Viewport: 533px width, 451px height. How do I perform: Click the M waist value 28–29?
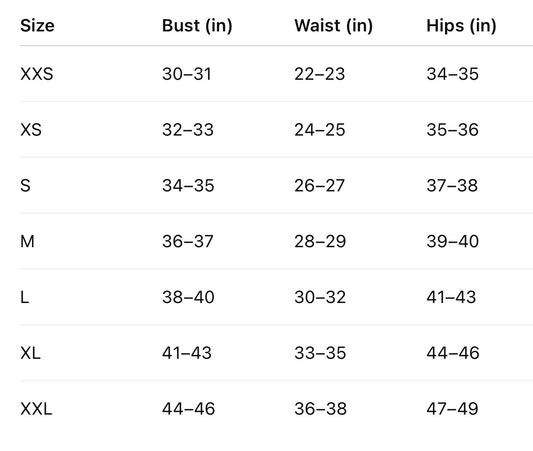click(320, 241)
